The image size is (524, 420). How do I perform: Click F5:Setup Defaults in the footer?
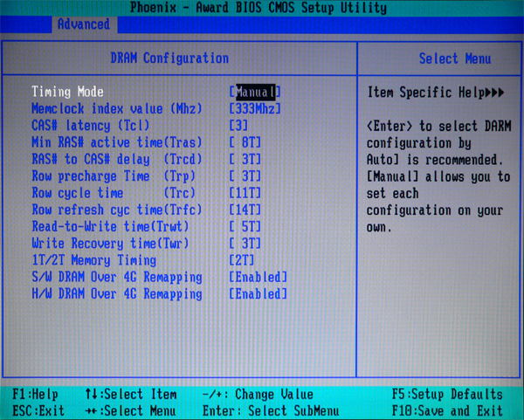click(447, 395)
